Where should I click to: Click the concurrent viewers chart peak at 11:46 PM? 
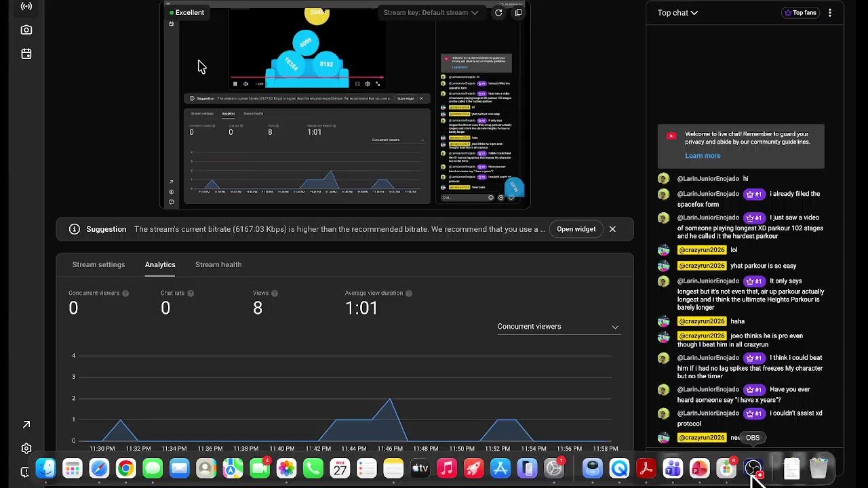[x=390, y=399]
